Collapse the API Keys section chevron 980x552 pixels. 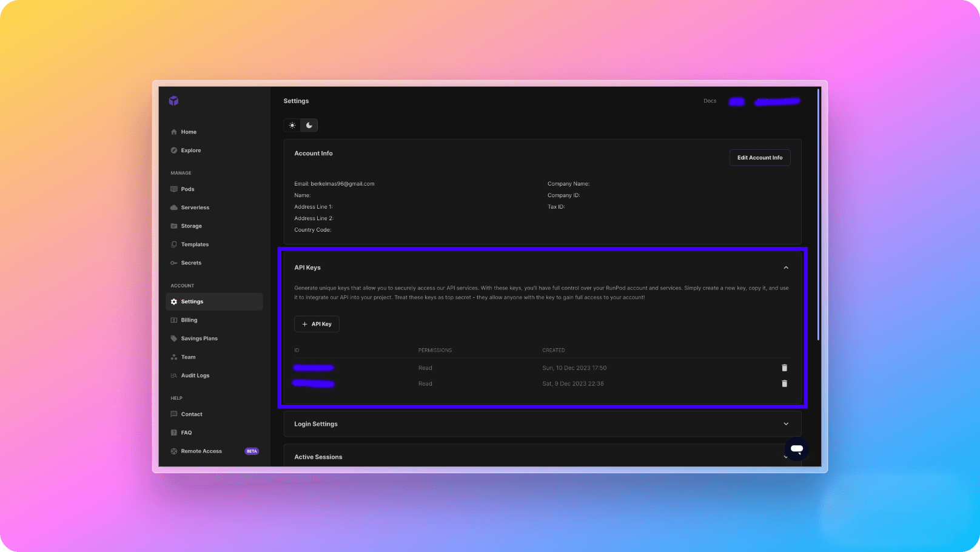pos(786,268)
